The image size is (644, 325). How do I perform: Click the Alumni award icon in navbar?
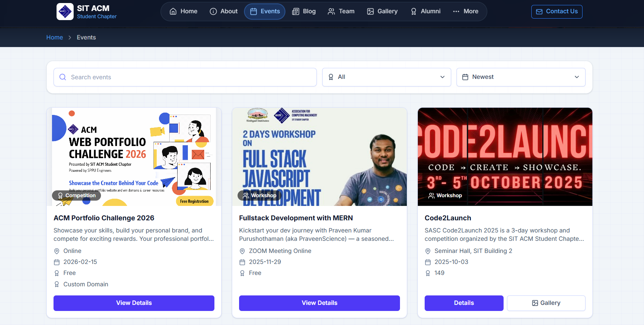pyautogui.click(x=414, y=11)
